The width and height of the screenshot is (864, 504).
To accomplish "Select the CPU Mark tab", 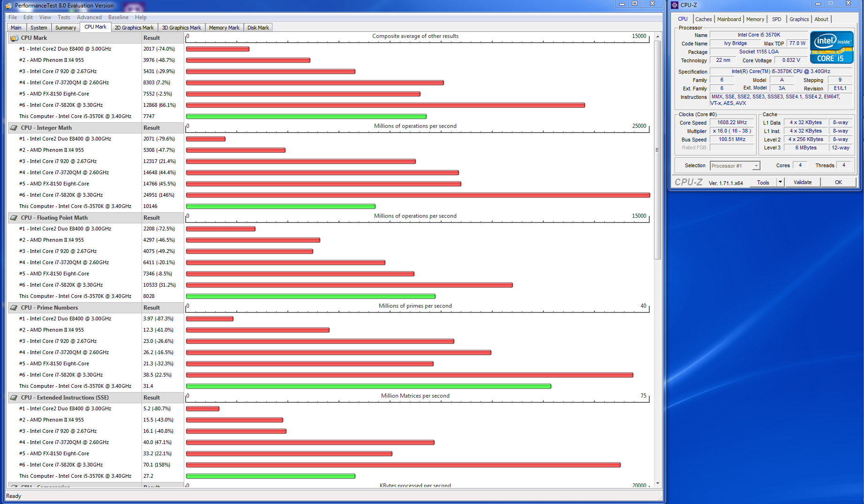I will [96, 27].
